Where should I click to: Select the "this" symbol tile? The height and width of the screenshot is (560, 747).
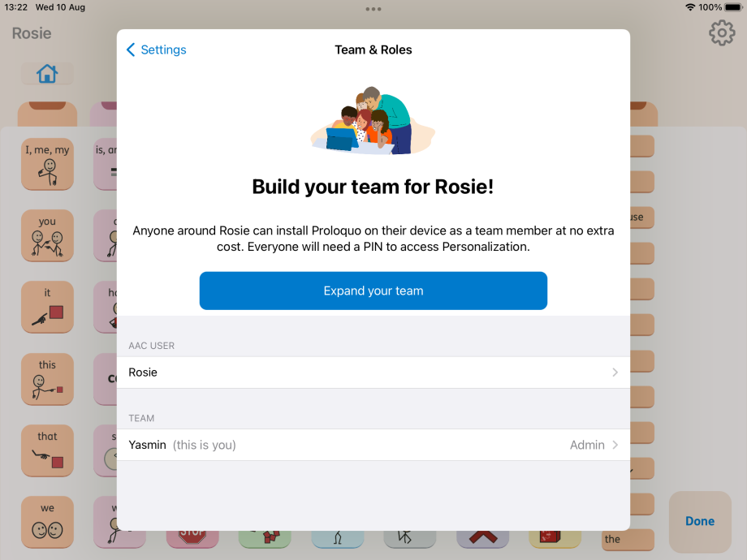[x=47, y=380]
